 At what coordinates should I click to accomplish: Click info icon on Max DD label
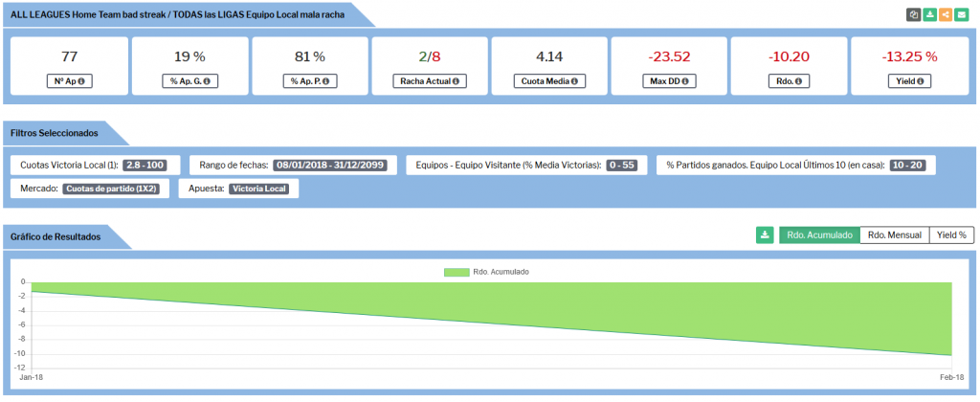(686, 81)
